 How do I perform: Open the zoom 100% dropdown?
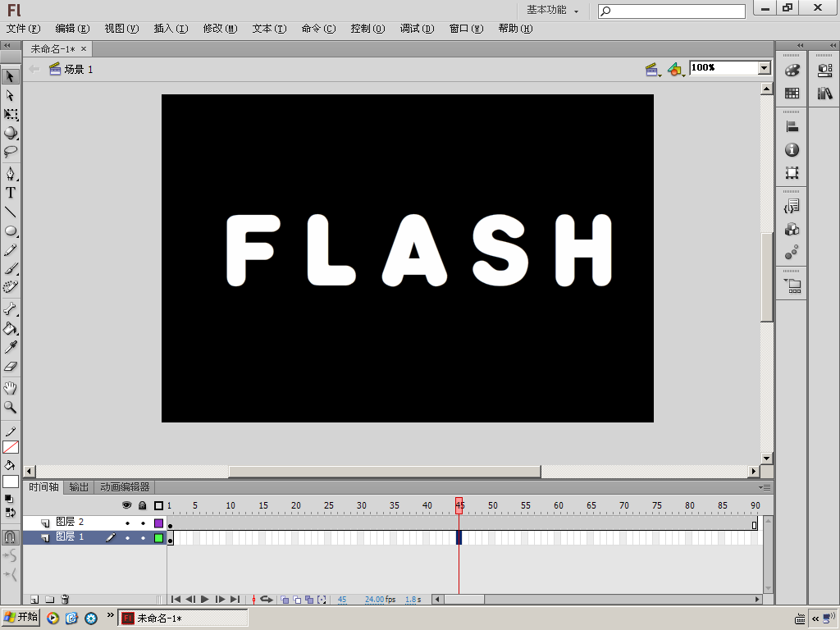click(x=765, y=68)
